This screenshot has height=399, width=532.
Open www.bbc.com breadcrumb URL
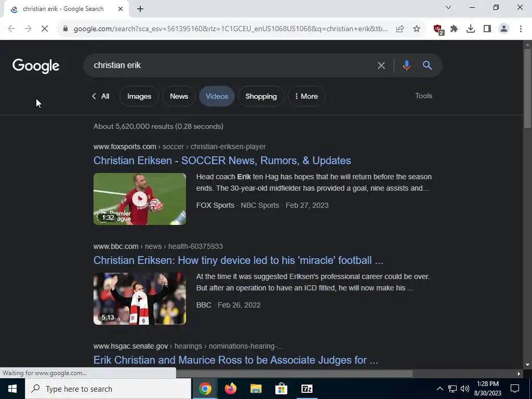158,246
